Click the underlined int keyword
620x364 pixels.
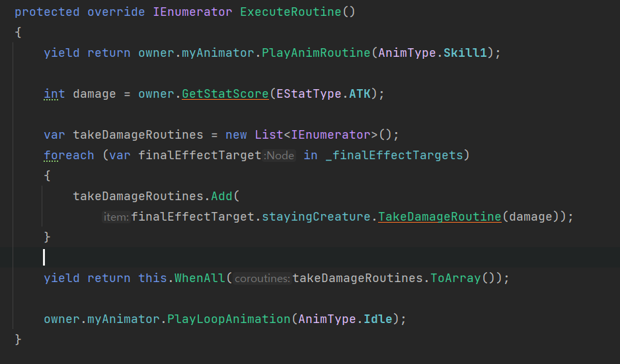point(54,94)
